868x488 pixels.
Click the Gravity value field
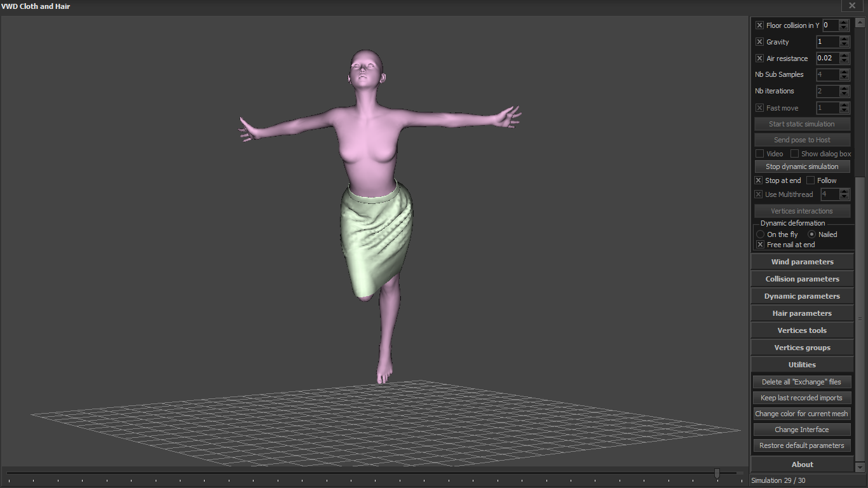pos(827,42)
